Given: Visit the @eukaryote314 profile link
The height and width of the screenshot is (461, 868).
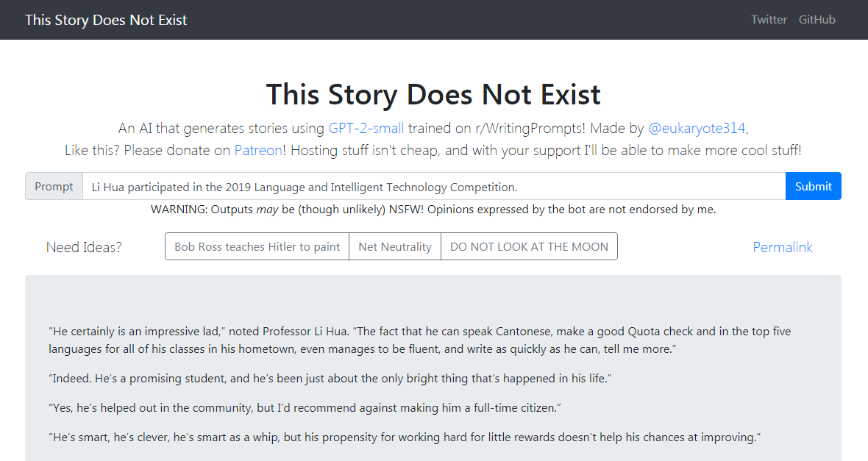Looking at the screenshot, I should click(696, 129).
